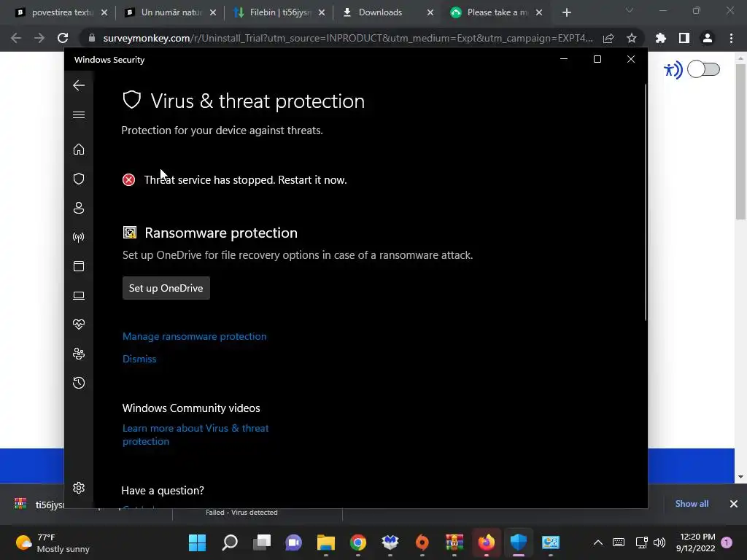Toggle the accessibility switch on the survey page
The image size is (747, 560).
(x=704, y=69)
